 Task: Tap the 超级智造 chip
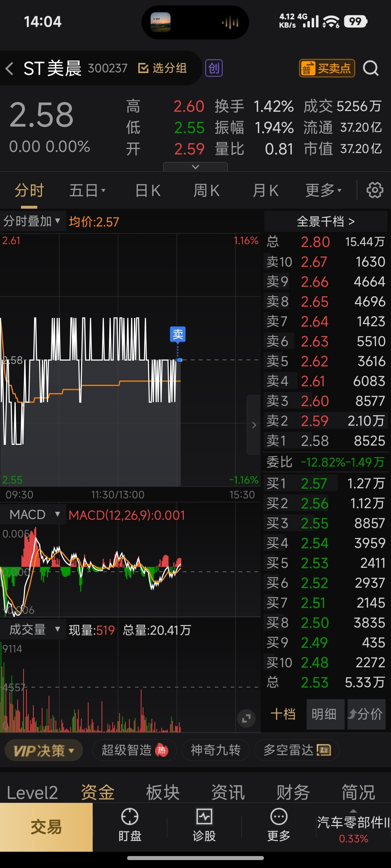[x=134, y=750]
